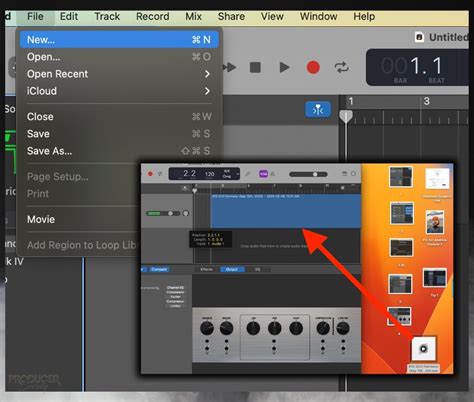This screenshot has height=402, width=474.
Task: Expand the iCloud submenu arrow
Action: pos(207,91)
